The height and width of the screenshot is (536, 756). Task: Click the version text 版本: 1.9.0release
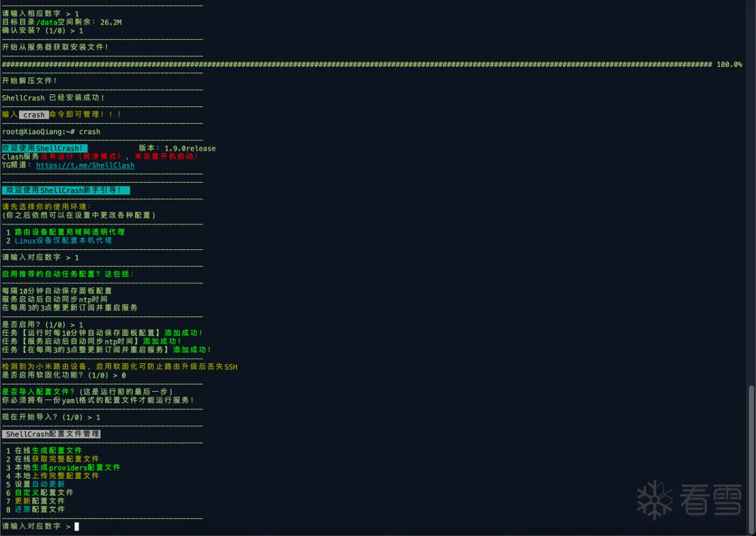(x=177, y=148)
